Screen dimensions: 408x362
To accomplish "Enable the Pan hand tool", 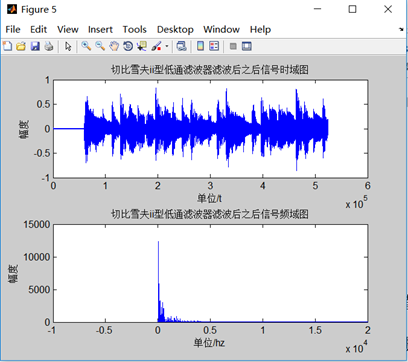I will [114, 46].
